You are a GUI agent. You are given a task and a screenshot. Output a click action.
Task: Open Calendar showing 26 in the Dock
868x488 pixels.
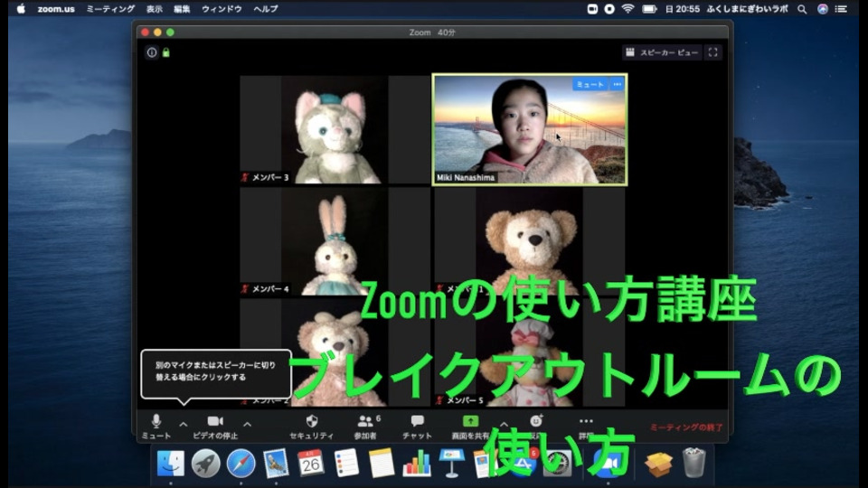[x=311, y=463]
